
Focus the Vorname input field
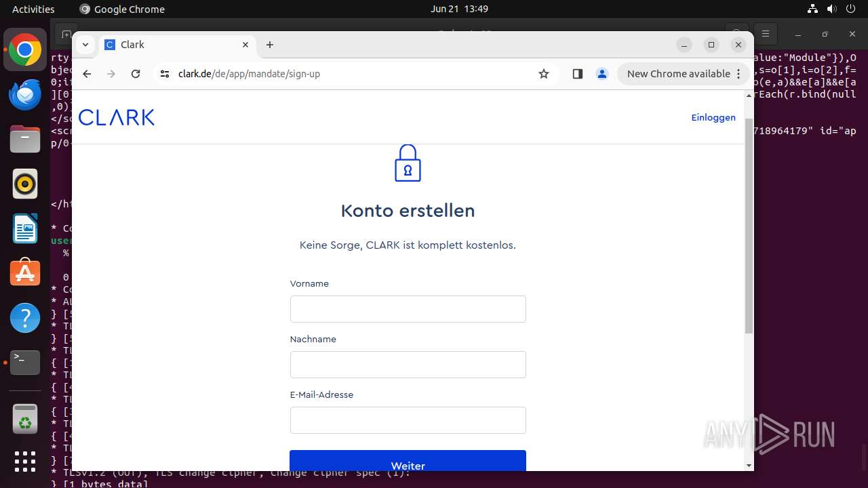coord(408,309)
